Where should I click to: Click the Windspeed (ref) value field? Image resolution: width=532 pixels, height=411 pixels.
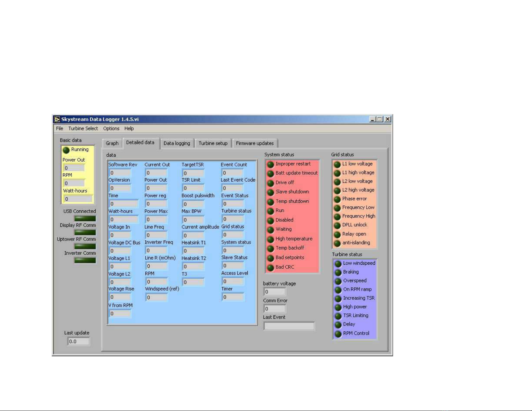point(156,297)
